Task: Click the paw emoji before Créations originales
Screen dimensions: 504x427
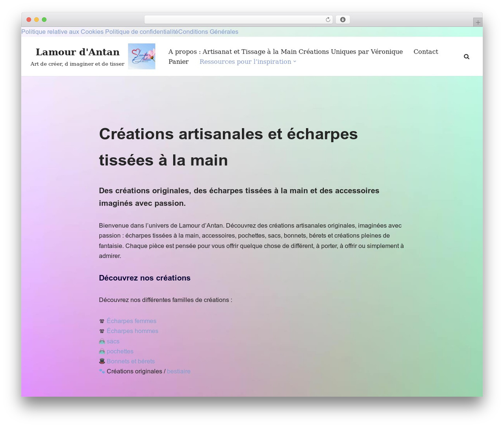Action: point(102,371)
